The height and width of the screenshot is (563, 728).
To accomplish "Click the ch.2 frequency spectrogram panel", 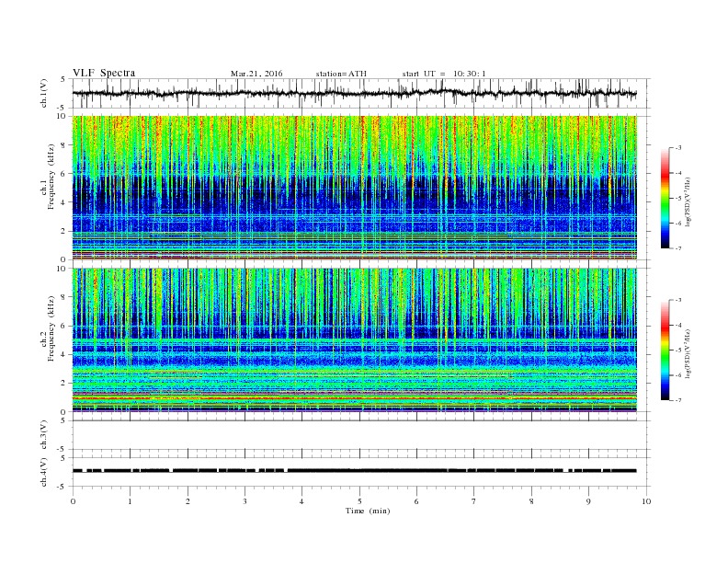I will click(354, 340).
